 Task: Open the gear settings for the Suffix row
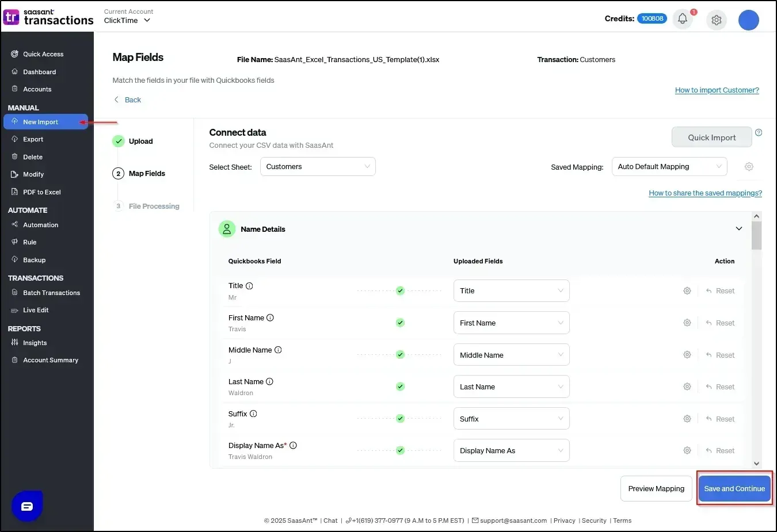pos(687,419)
